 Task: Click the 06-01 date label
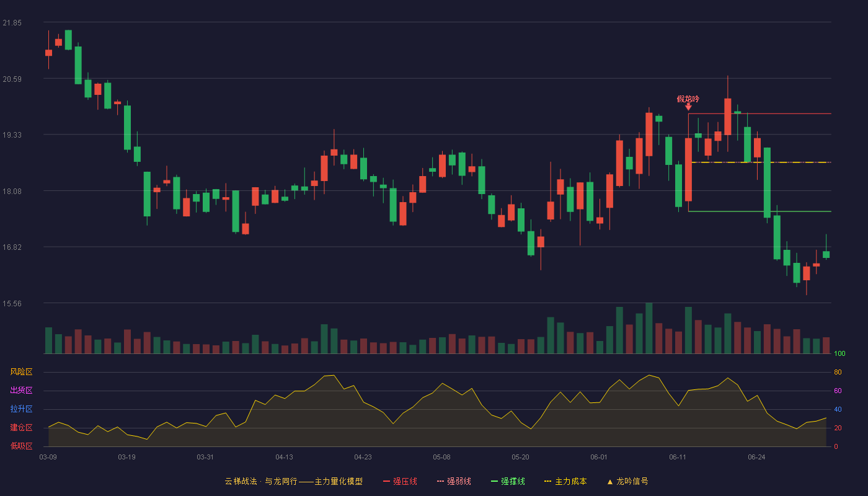(600, 457)
